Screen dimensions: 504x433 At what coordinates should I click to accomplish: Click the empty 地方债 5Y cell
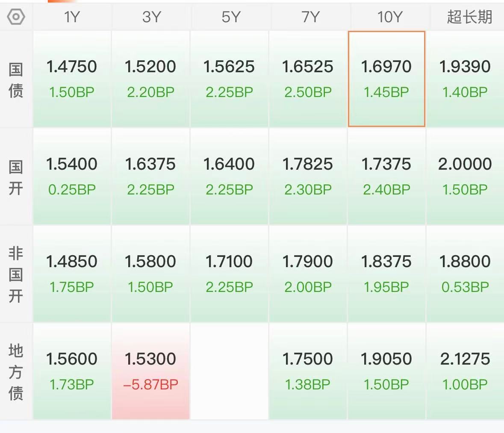pos(229,371)
